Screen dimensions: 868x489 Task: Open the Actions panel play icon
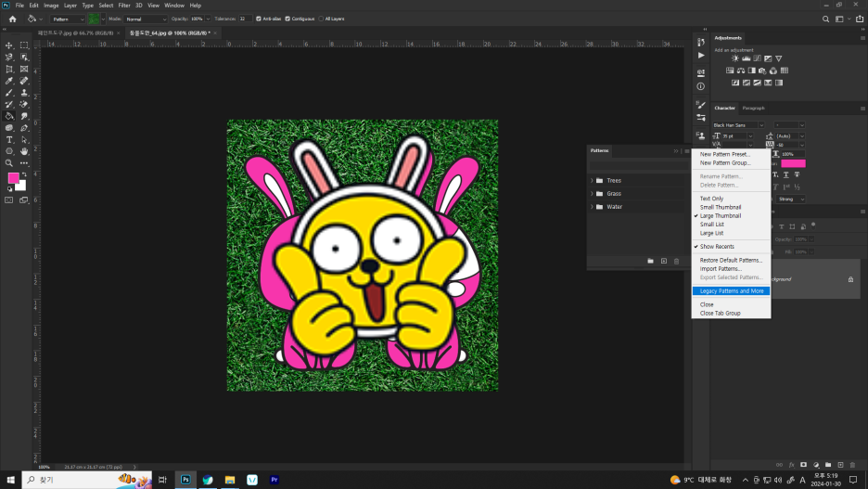[x=701, y=56]
